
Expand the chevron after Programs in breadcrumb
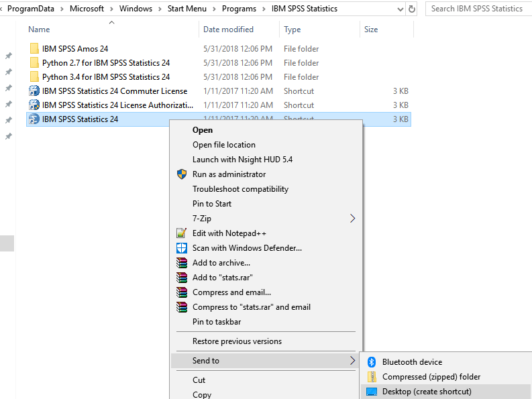pyautogui.click(x=264, y=9)
